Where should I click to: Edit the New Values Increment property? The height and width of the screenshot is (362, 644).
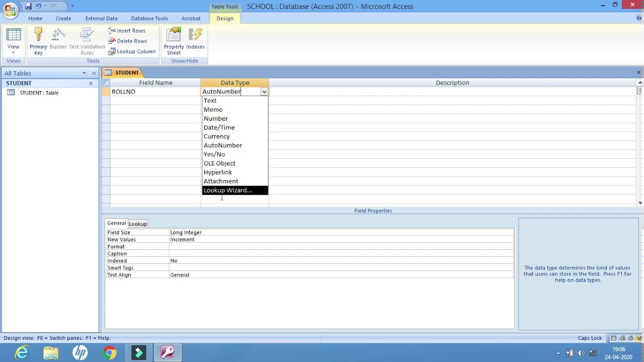341,239
